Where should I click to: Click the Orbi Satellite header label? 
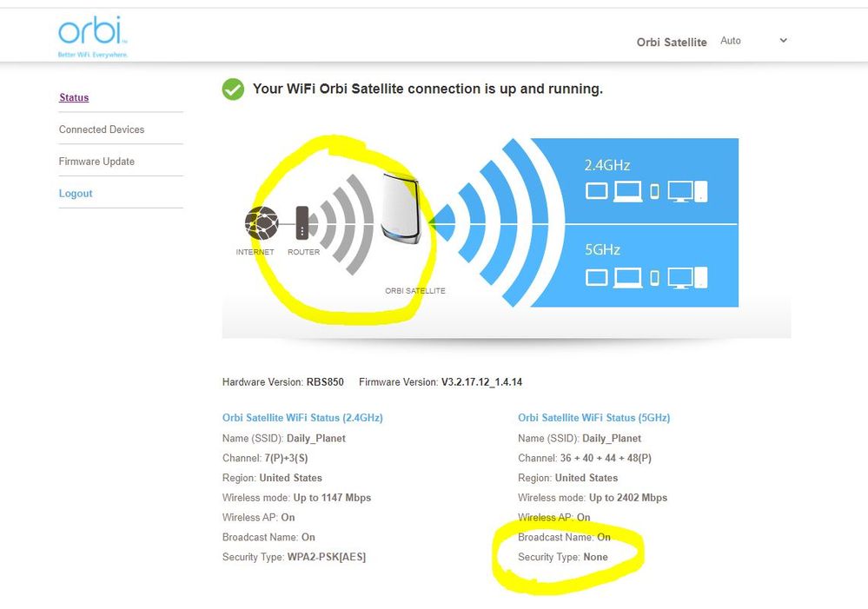pyautogui.click(x=672, y=42)
